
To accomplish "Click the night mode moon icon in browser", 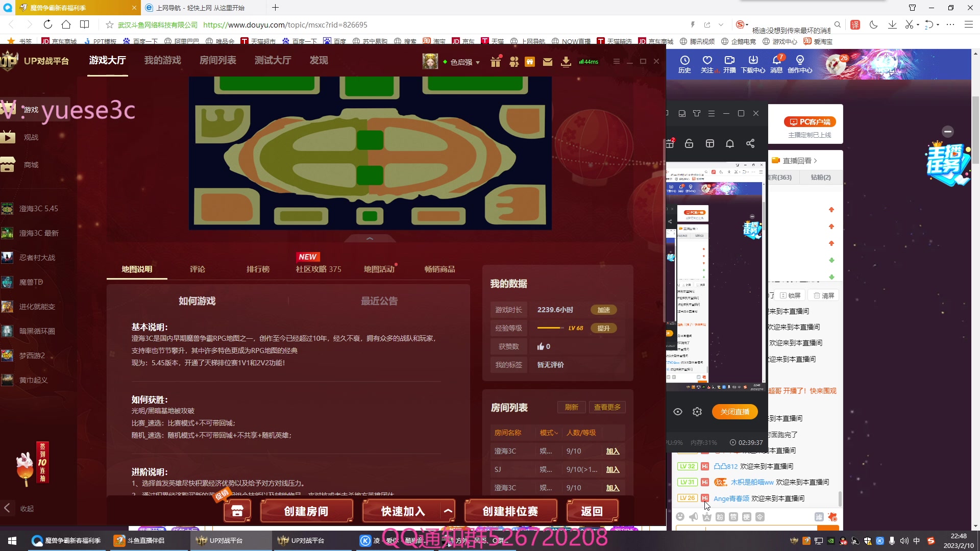I will tap(873, 24).
